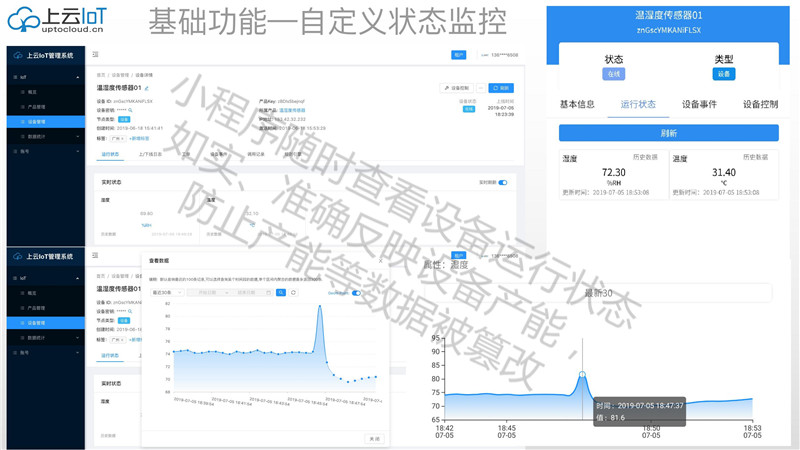
Task: Toggle the 实时刷新 switch in the upper panel
Action: click(502, 183)
